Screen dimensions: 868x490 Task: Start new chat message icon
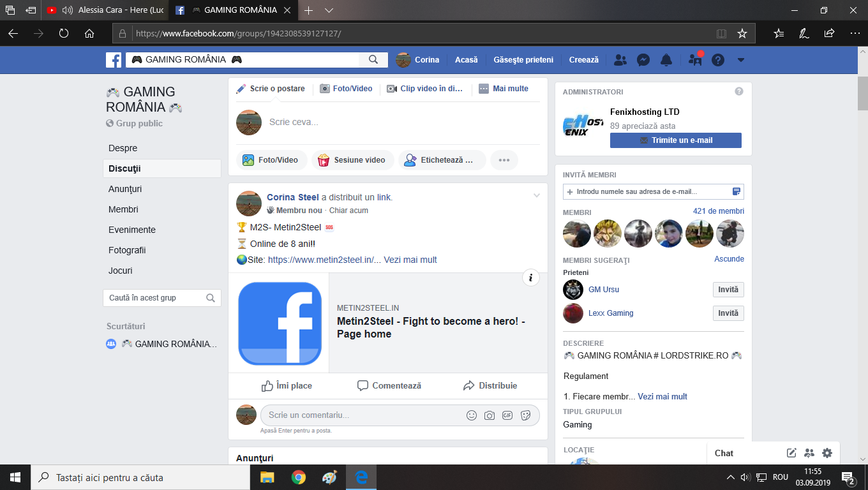point(791,453)
